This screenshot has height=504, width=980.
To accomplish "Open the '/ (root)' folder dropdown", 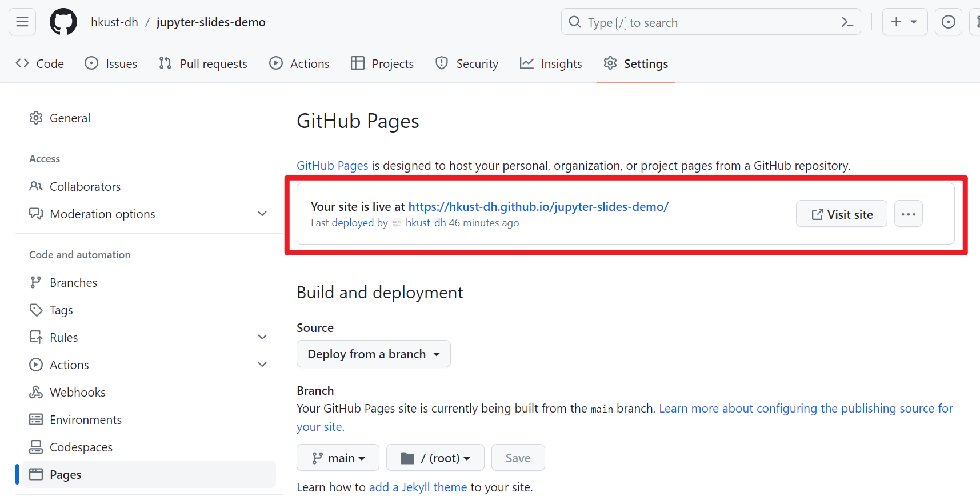I will click(x=435, y=458).
